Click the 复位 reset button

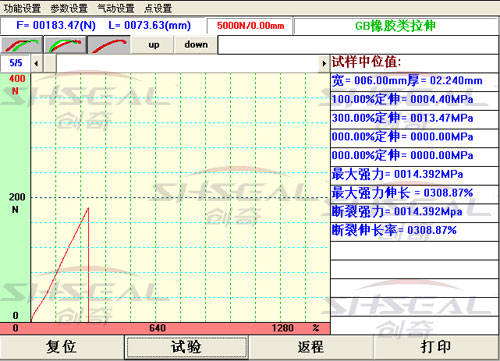pyautogui.click(x=62, y=347)
